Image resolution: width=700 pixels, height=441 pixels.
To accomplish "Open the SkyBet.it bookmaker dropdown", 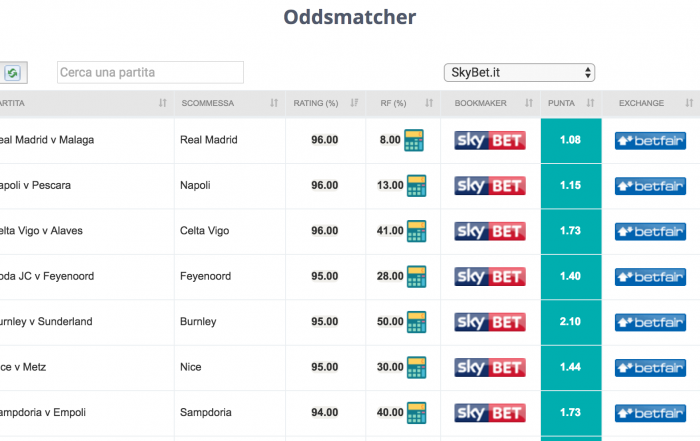I will [519, 72].
